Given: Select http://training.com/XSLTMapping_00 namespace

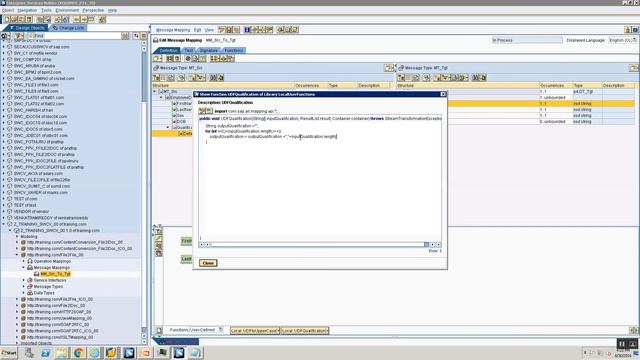Looking at the screenshot, I should click(x=60, y=338).
